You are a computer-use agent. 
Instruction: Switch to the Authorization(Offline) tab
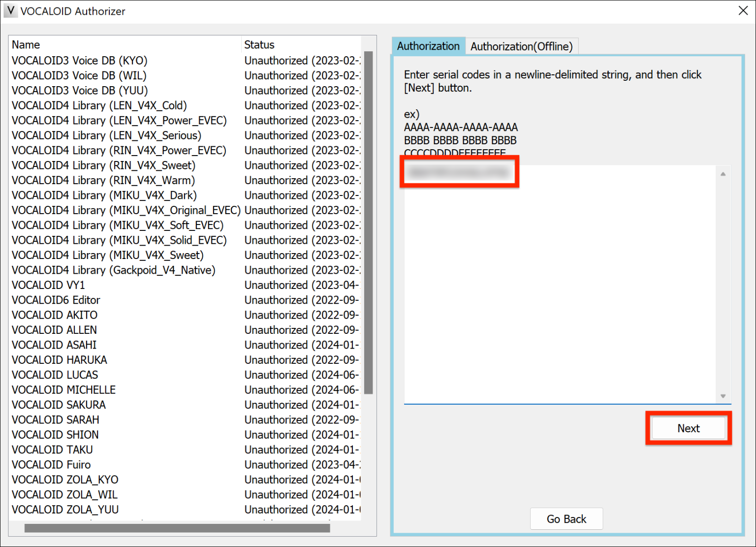click(522, 46)
